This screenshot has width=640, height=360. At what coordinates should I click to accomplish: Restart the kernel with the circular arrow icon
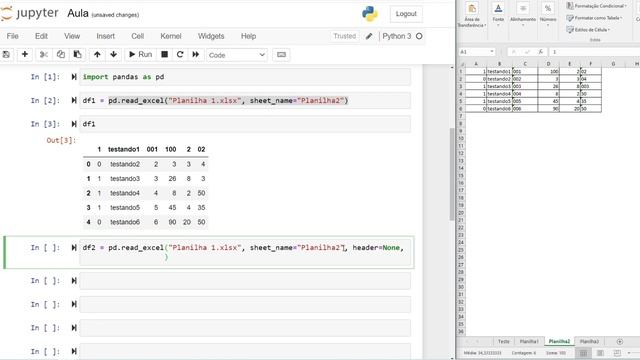click(x=180, y=54)
